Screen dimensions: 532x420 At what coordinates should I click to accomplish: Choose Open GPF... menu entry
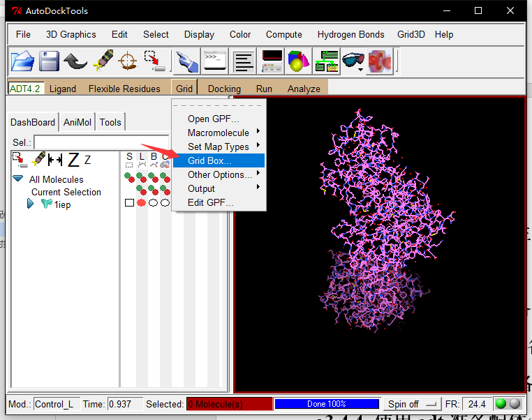219,119
